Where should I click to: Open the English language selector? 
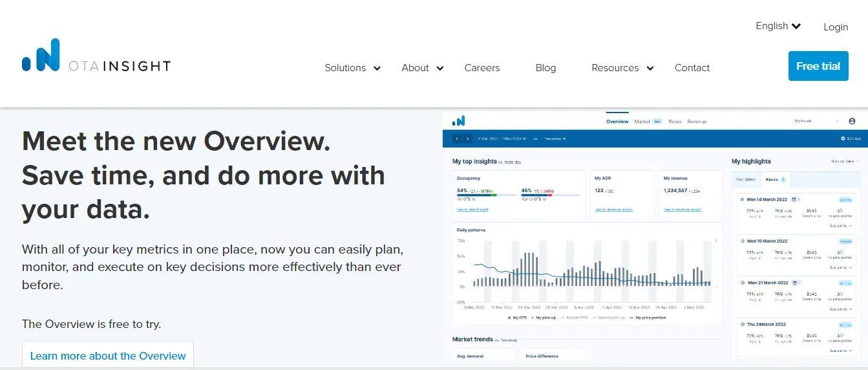[778, 26]
